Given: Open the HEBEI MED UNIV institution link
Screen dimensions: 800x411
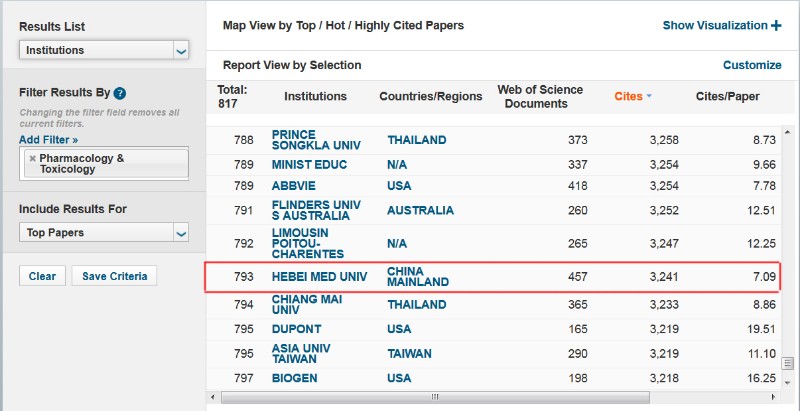Looking at the screenshot, I should coord(319,277).
